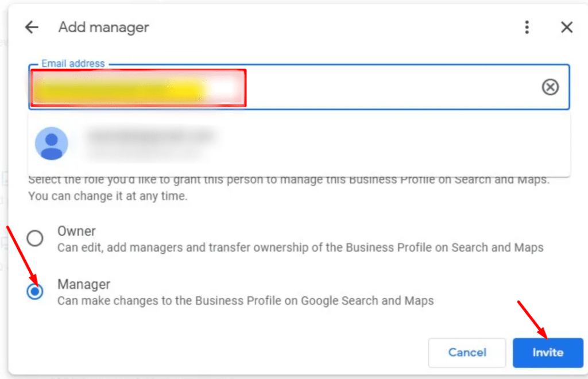Choose Owner instead of Manager
The image size is (588, 379).
click(x=35, y=238)
